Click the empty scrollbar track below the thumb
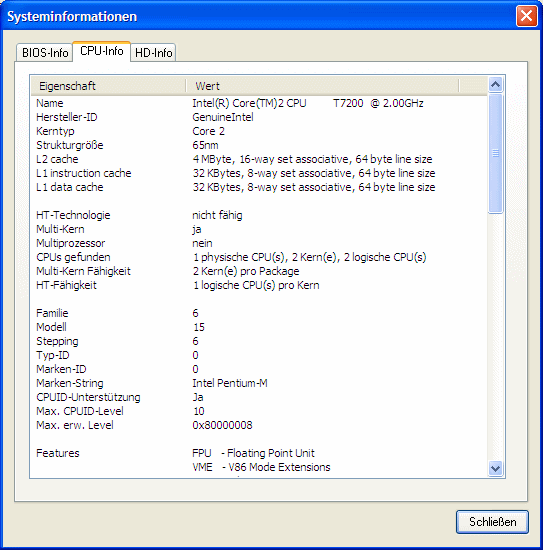The image size is (543, 550). pos(495,337)
